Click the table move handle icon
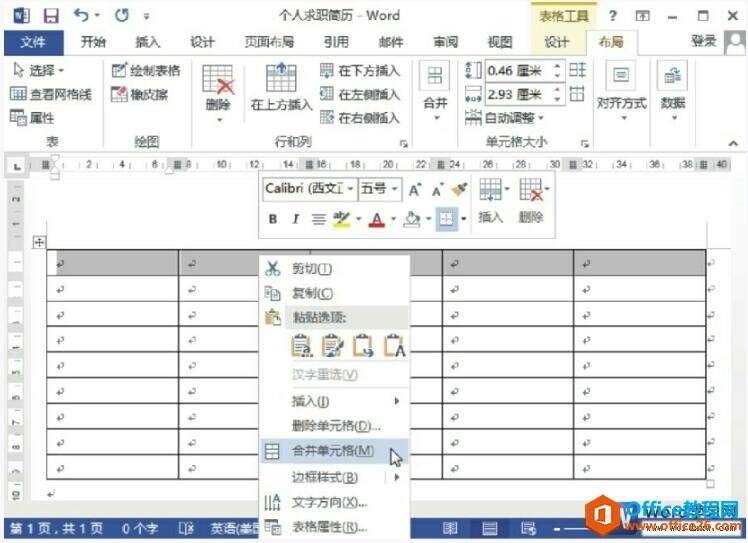The height and width of the screenshot is (543, 748). [39, 242]
